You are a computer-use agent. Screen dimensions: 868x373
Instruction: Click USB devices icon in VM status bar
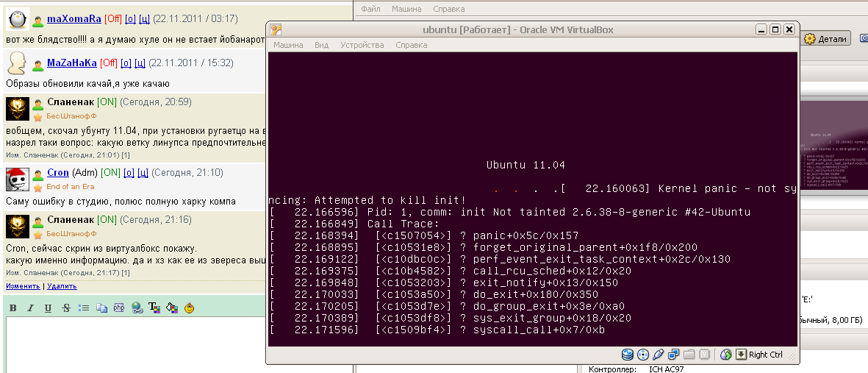tap(659, 355)
